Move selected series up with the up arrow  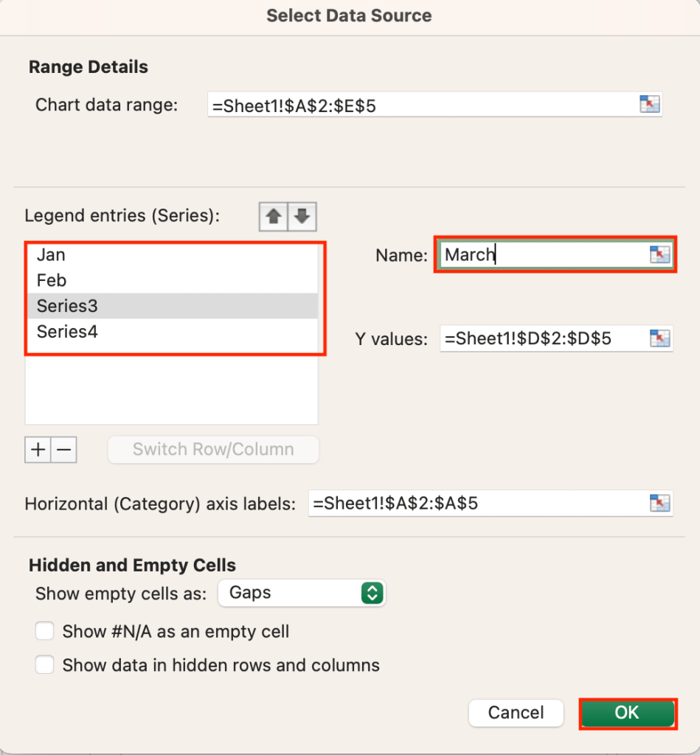click(274, 217)
